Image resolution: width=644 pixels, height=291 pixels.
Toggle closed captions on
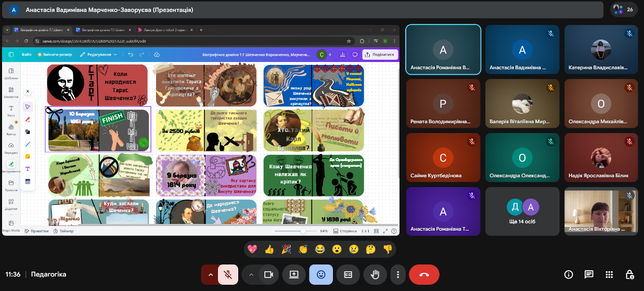click(x=348, y=274)
